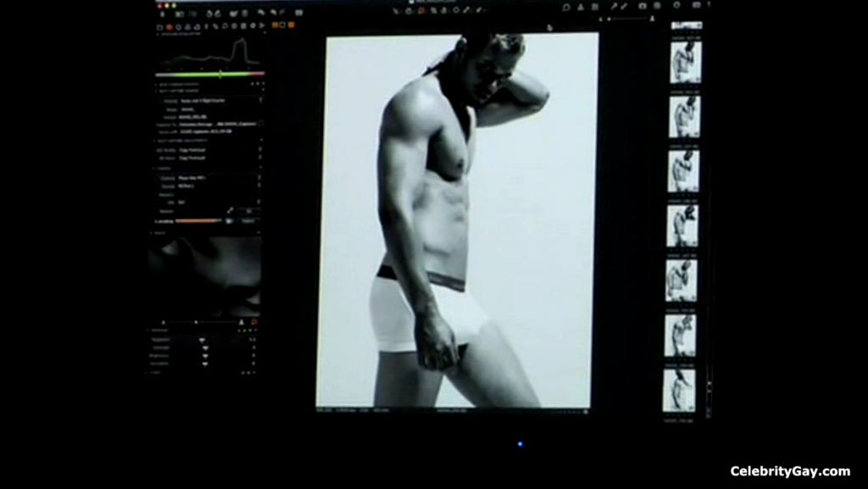This screenshot has height=489, width=868.
Task: Adjust the Contrast slider handle
Action: point(205,348)
